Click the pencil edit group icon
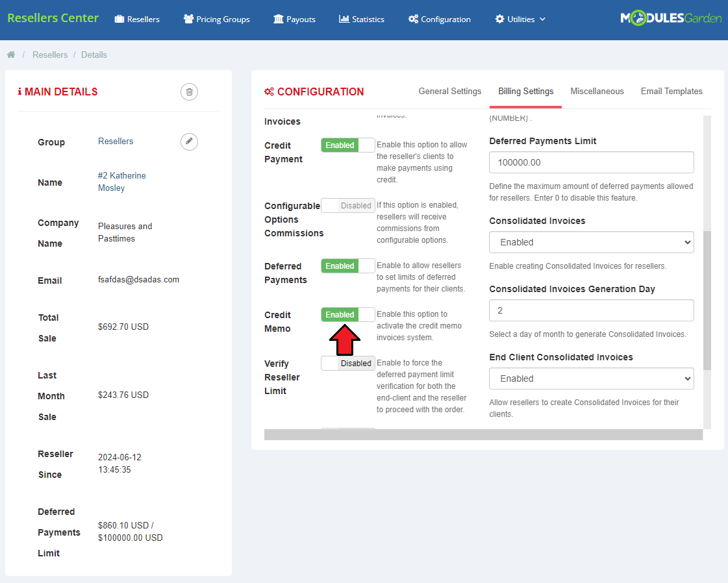Screen dimensions: 728x583 (x=189, y=142)
